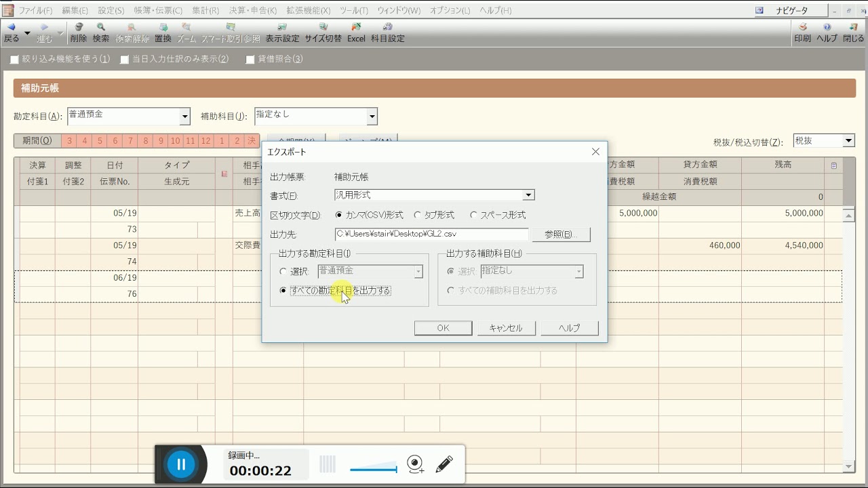This screenshot has height=488, width=868.
Task: Open the 帳簿・伝票(C) menu
Action: (x=158, y=11)
